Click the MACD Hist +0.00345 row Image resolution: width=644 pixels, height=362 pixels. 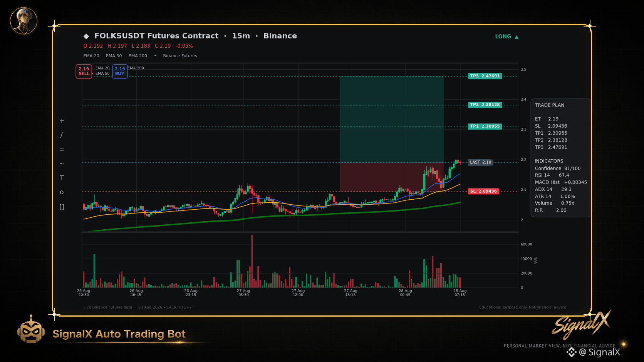point(561,182)
